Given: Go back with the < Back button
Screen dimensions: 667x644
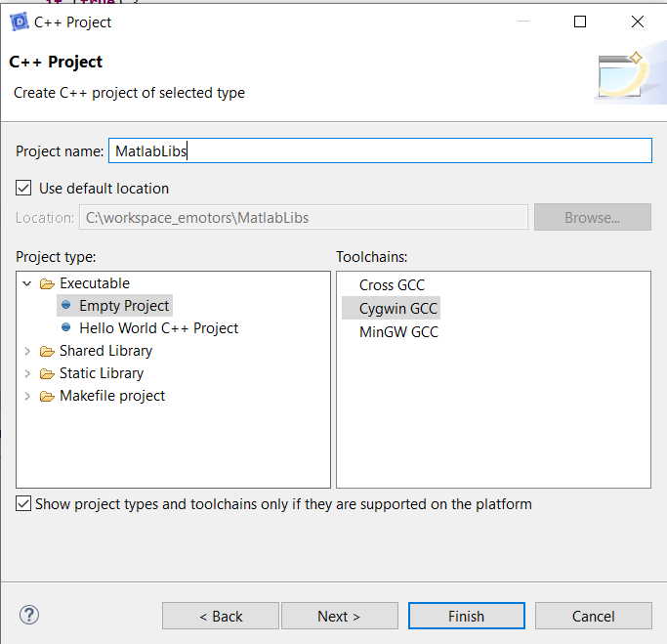Looking at the screenshot, I should (221, 616).
